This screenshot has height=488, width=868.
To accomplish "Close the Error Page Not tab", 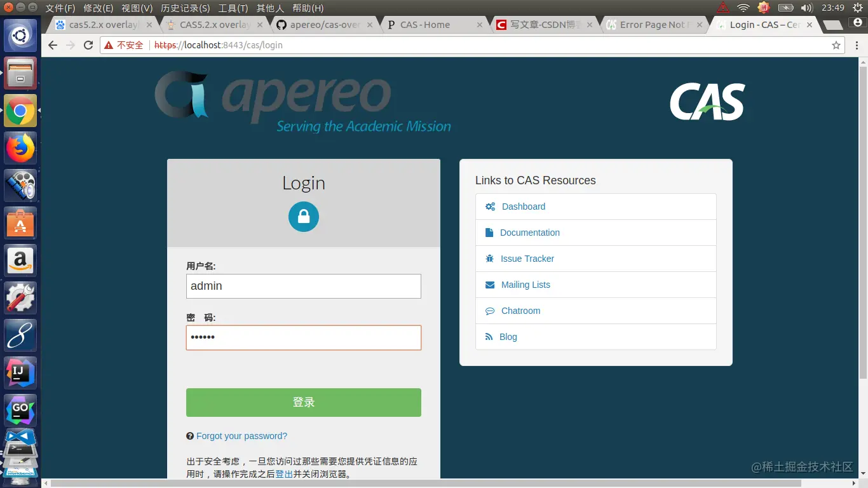I will click(699, 25).
